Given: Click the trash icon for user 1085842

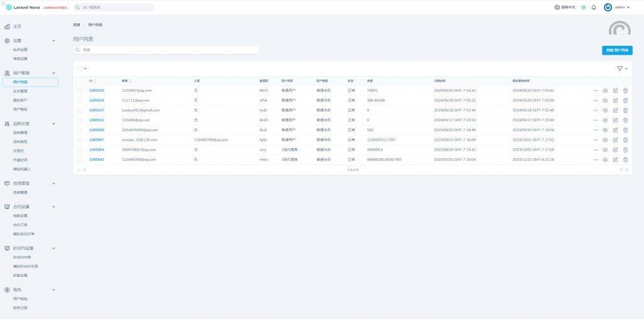Looking at the screenshot, I should pos(625,159).
